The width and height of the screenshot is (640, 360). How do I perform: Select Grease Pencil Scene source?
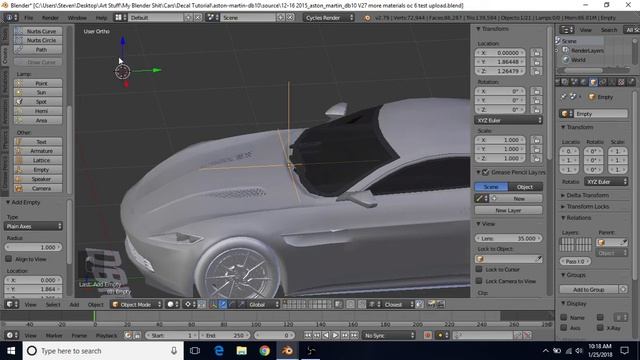[x=491, y=187]
